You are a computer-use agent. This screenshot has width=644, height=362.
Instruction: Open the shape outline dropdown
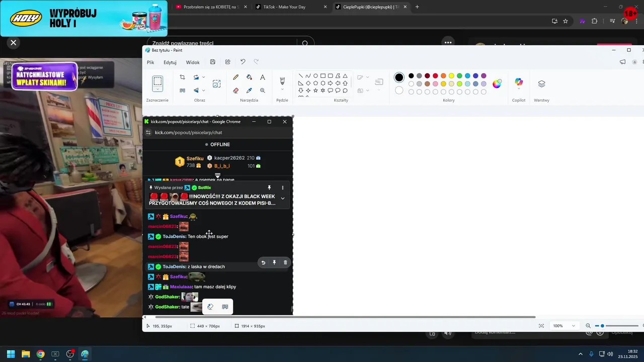point(367,77)
